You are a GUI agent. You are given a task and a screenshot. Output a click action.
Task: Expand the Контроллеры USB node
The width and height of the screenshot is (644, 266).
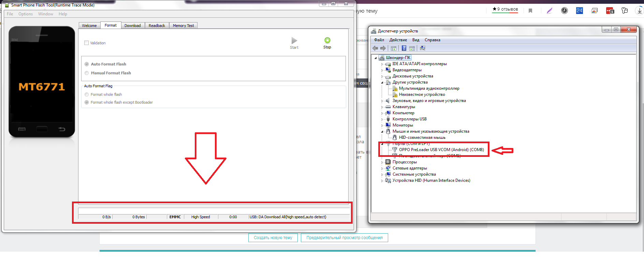click(382, 119)
